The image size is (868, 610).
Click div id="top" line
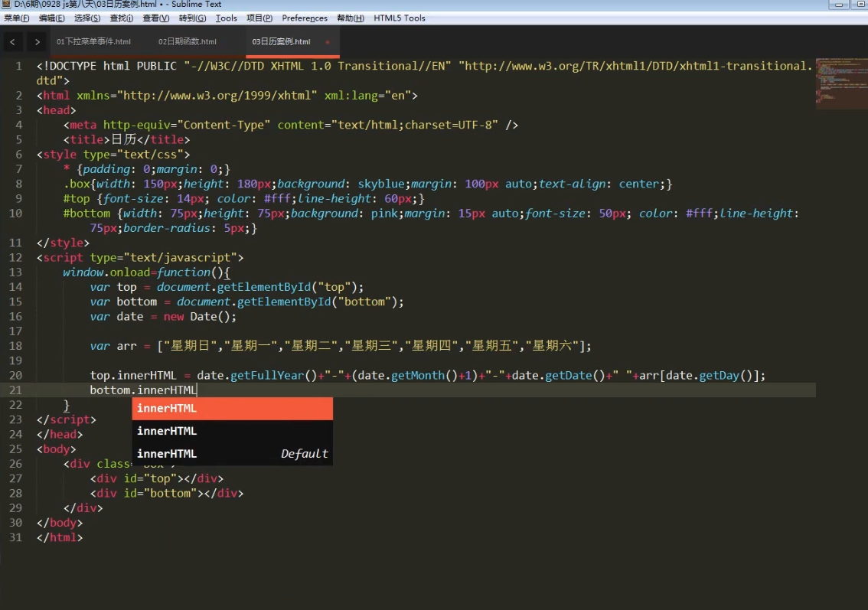coord(157,478)
